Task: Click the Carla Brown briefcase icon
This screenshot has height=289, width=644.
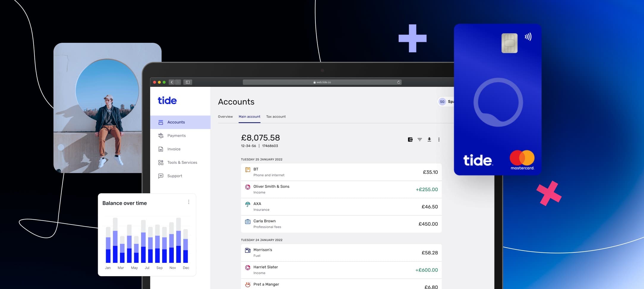Action: [247, 222]
